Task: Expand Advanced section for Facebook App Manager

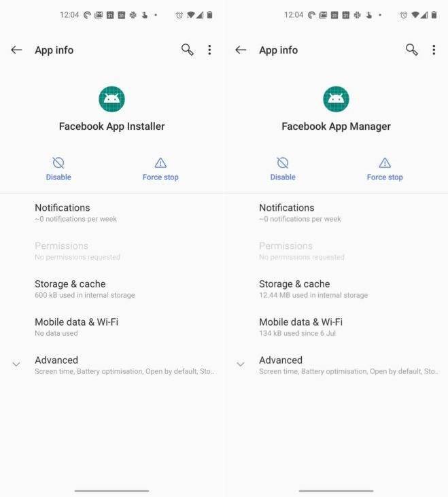Action: coord(337,365)
